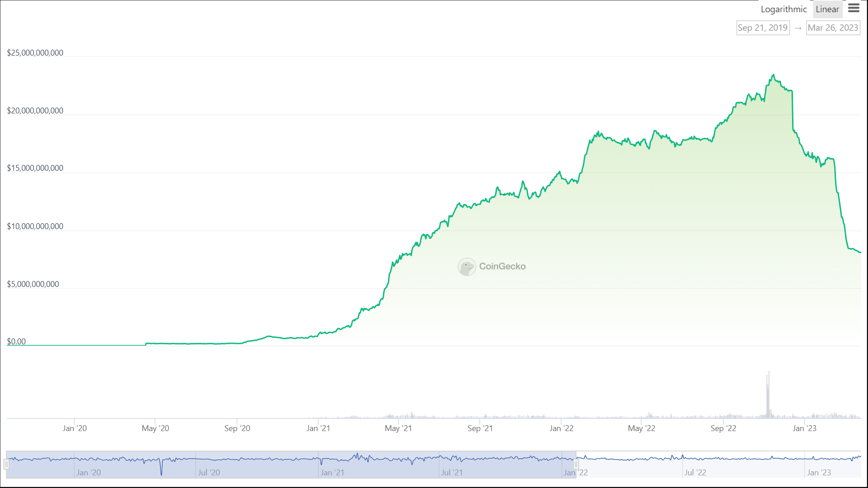Screen dimensions: 868x488
Task: Click the Jan '22 main x-axis label
Action: 561,428
